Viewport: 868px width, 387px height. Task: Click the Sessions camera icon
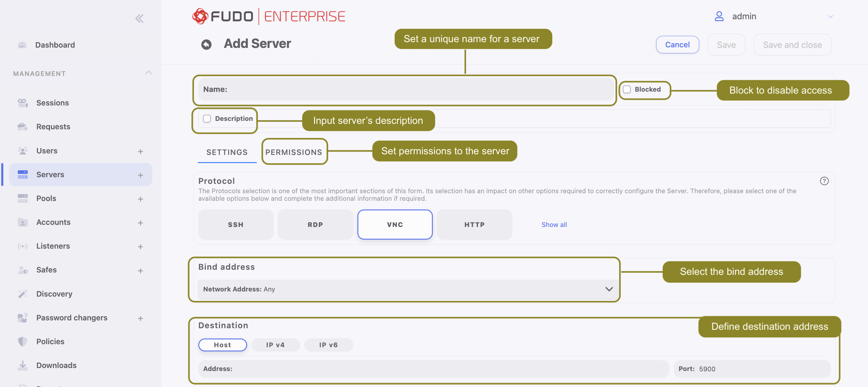pyautogui.click(x=23, y=103)
